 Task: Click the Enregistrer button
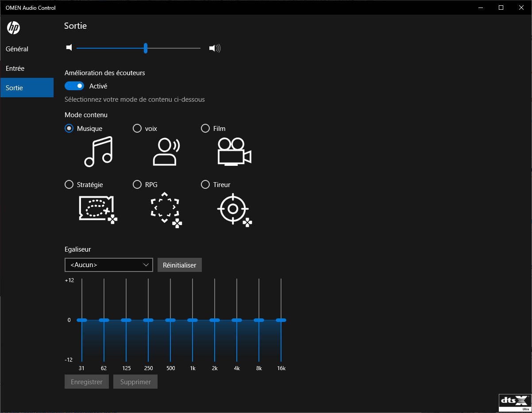(87, 382)
